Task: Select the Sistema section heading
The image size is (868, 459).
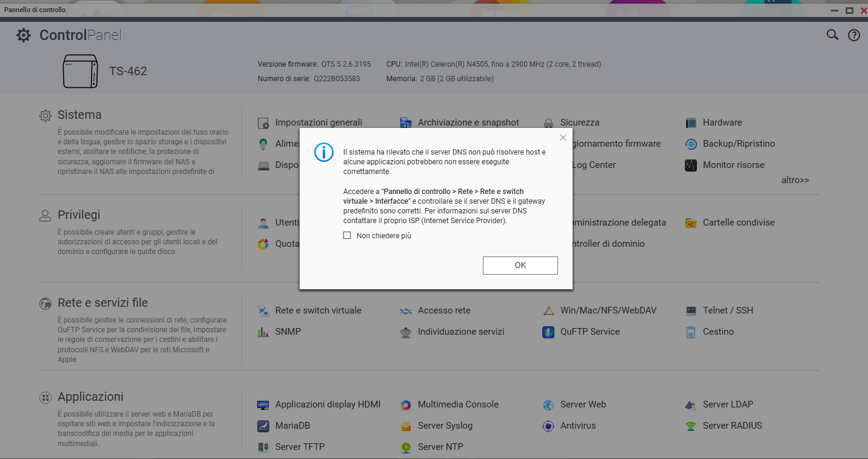Action: click(79, 115)
